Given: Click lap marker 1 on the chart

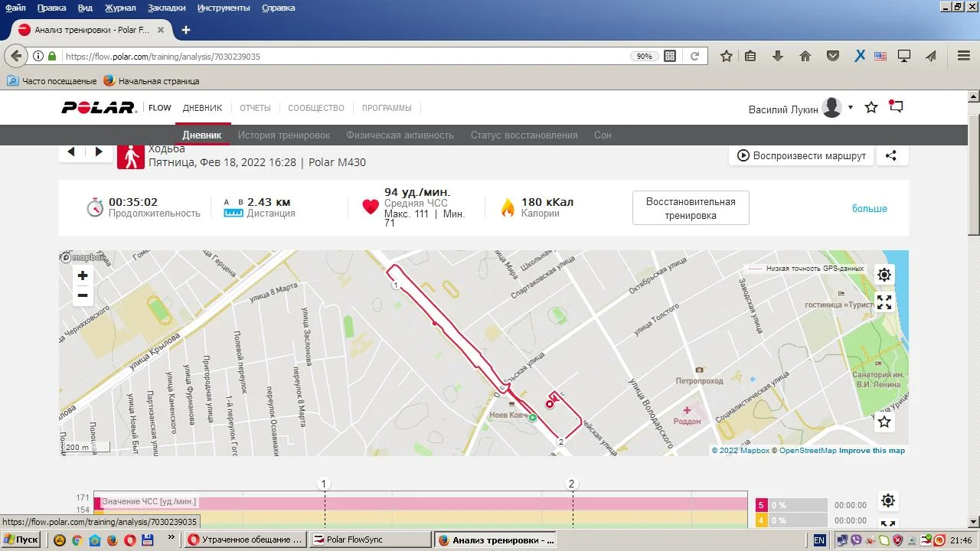Looking at the screenshot, I should 324,484.
